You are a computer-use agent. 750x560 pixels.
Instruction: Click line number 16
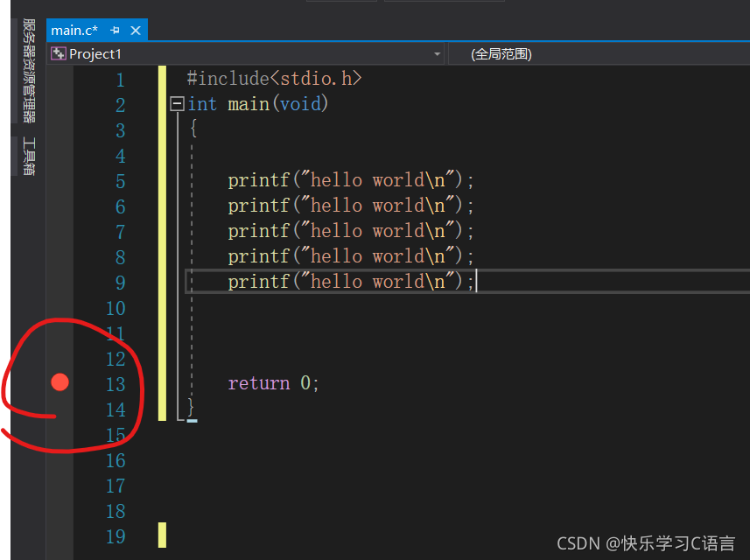point(116,460)
